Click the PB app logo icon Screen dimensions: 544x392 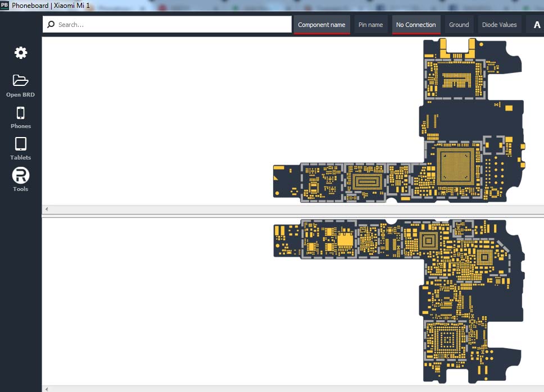[4, 5]
